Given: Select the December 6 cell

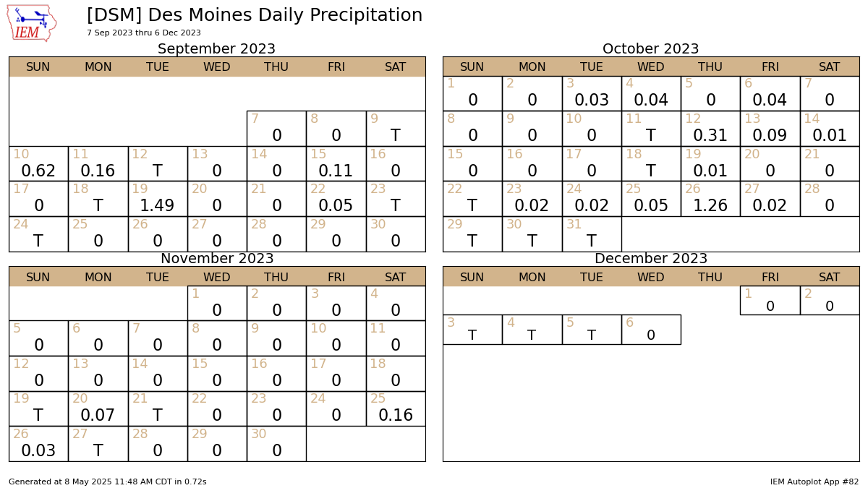Looking at the screenshot, I should point(651,329).
